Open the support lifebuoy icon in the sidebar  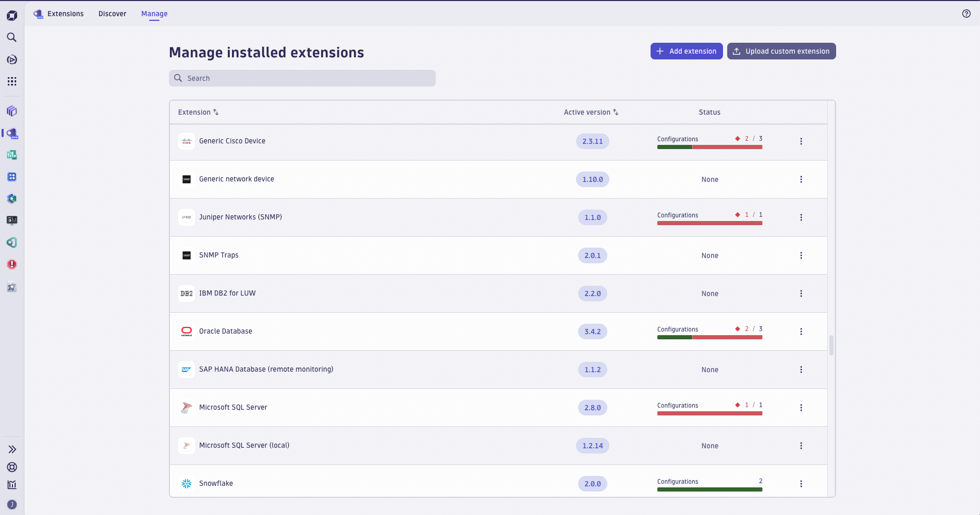coord(12,467)
